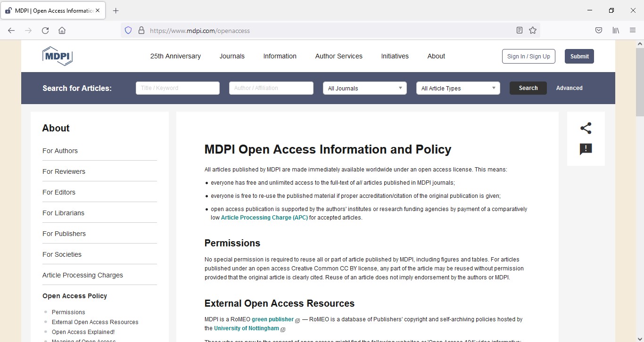644x342 pixels.
Task: Follow the University of Nottingham link
Action: coord(247,328)
